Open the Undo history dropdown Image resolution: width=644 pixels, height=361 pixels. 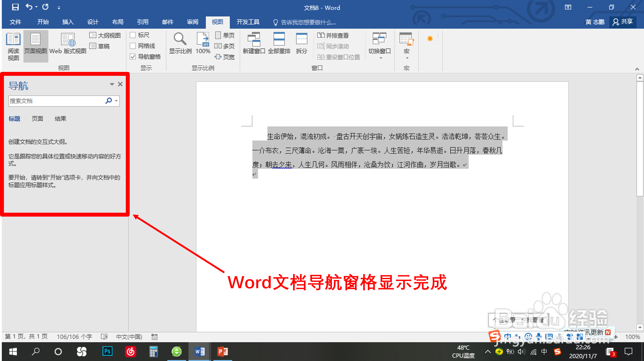36,7
